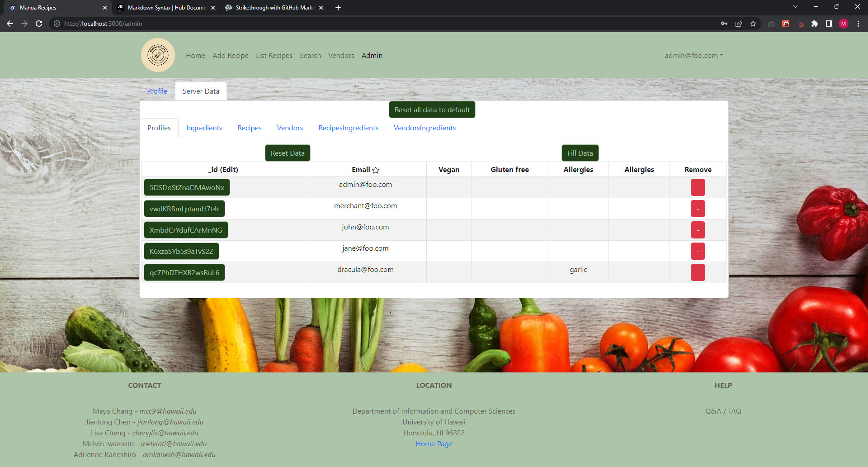Open a new browser tab with plus icon
Image resolution: width=868 pixels, height=467 pixels.
pos(338,8)
